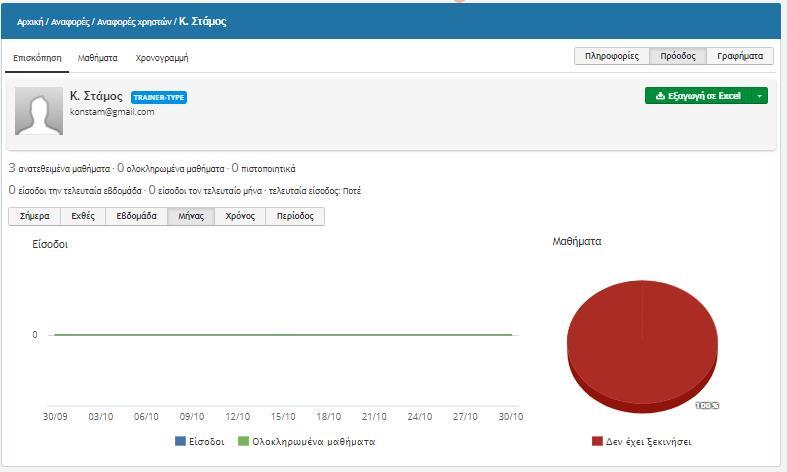Image resolution: width=787 pixels, height=472 pixels.
Task: Filter chart by Εχθές
Action: (83, 216)
